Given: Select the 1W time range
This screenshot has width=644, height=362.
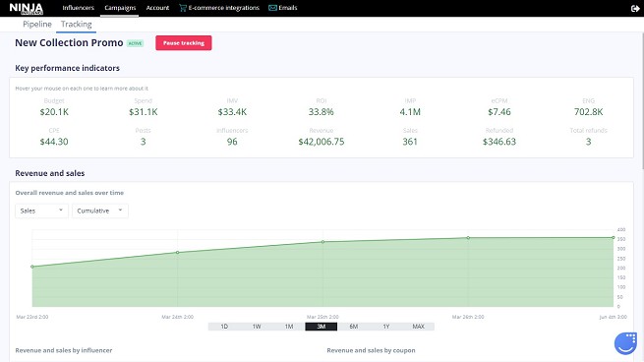Looking at the screenshot, I should pos(257,327).
